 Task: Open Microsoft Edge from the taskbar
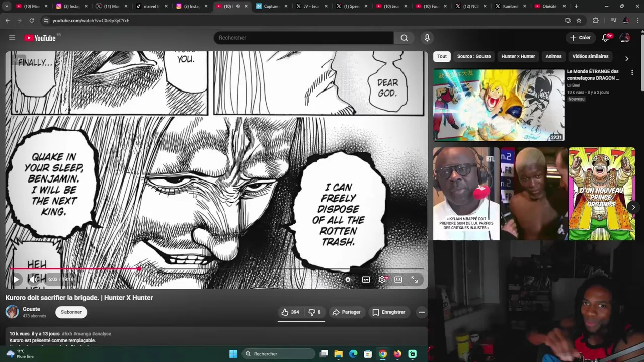point(353,354)
